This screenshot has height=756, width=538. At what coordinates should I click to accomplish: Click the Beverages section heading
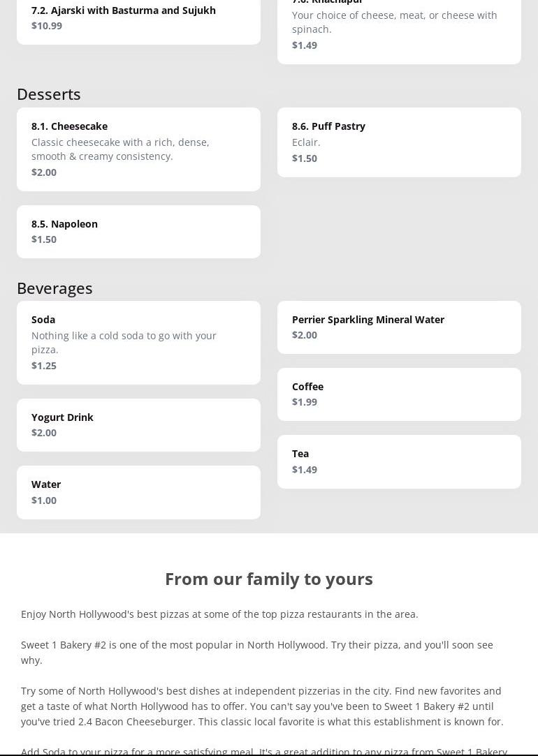tap(54, 288)
